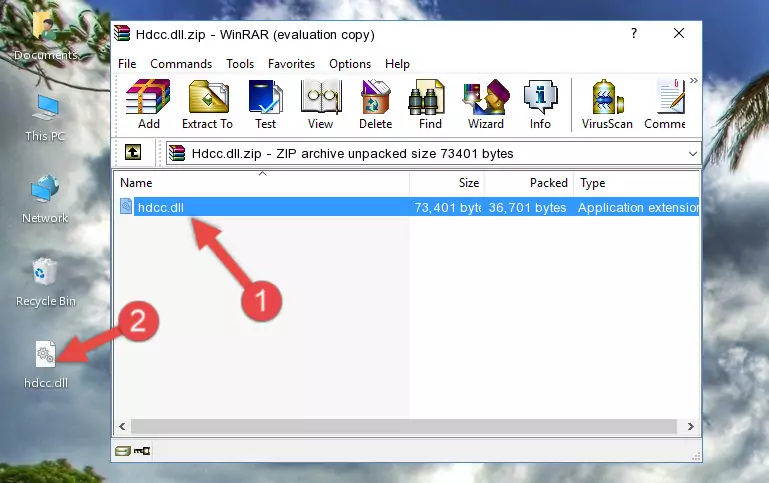Select the This PC desktop icon

[45, 118]
